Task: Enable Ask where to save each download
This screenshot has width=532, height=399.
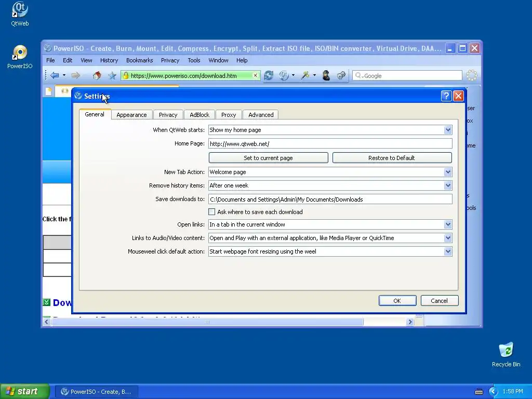Action: click(212, 212)
